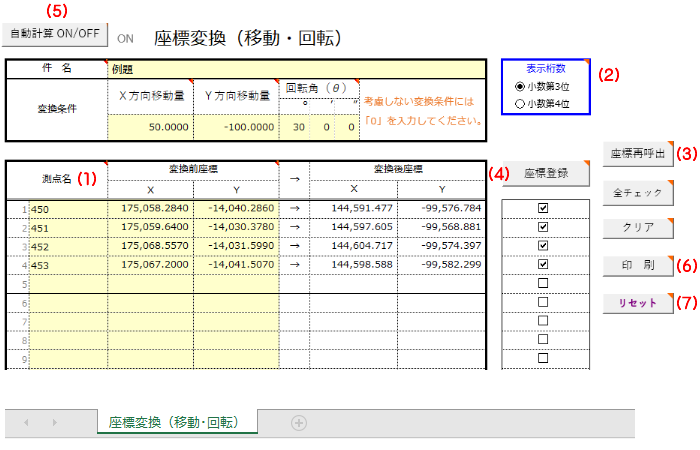Select the point name cell 451
The image size is (700, 450).
pos(68,228)
